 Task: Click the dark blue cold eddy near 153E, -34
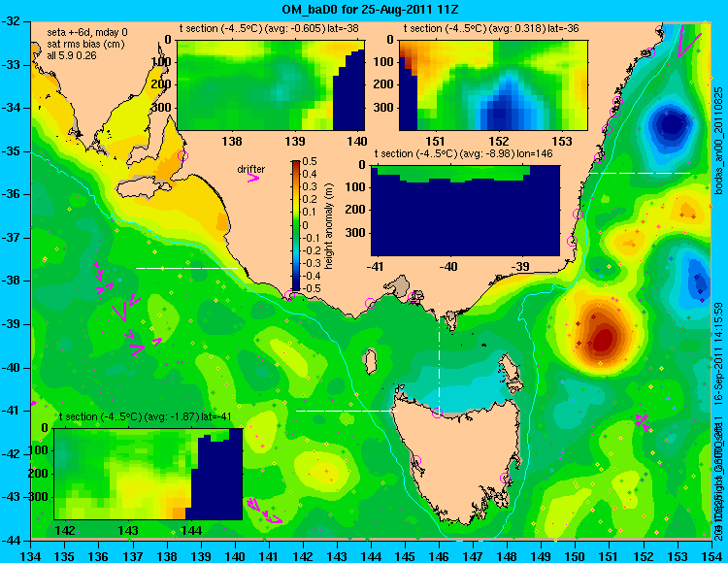coord(671,124)
